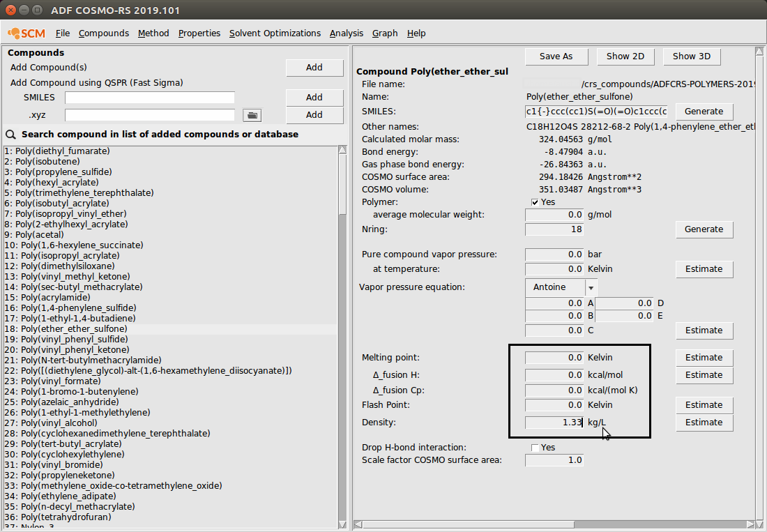Click Estimate button for Density

pyautogui.click(x=704, y=423)
